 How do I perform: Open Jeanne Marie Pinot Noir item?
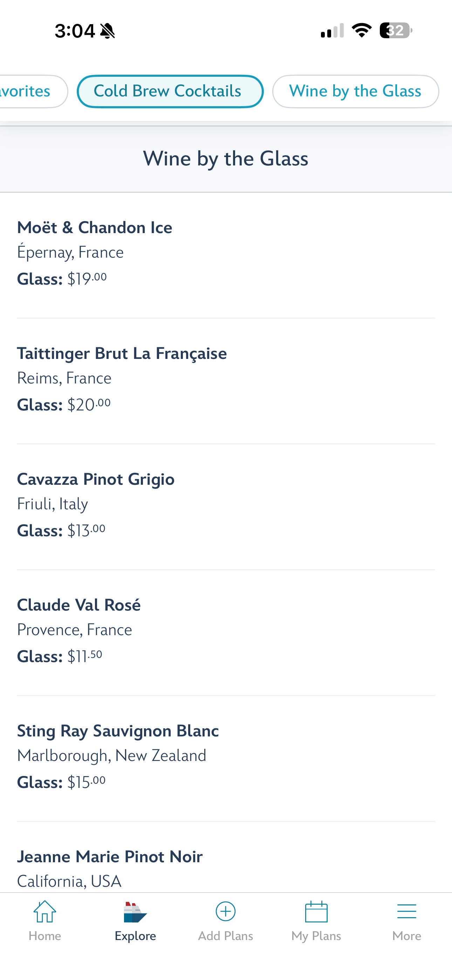110,857
